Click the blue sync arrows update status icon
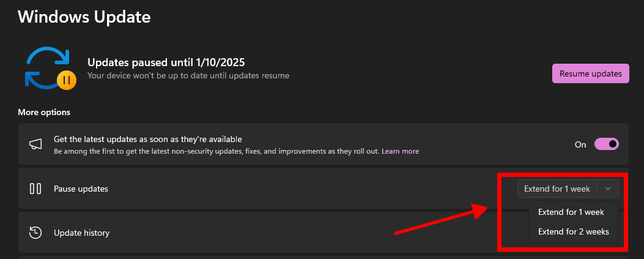644x259 pixels. click(x=44, y=67)
